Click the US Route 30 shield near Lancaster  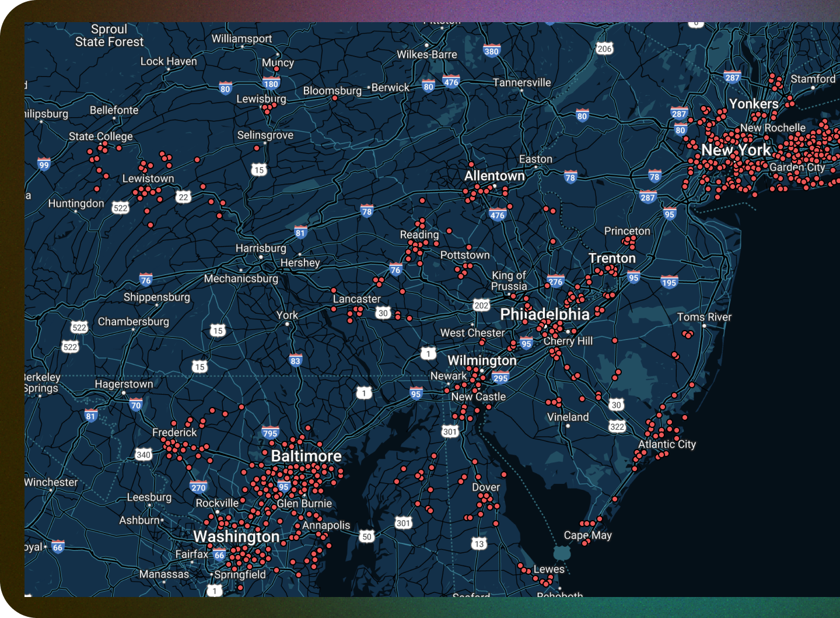pos(383,312)
